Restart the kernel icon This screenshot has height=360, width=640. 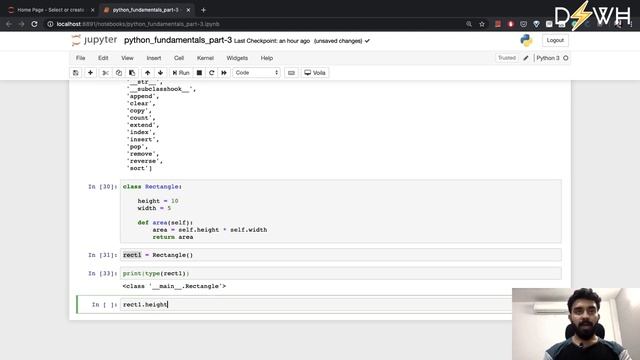coord(211,73)
